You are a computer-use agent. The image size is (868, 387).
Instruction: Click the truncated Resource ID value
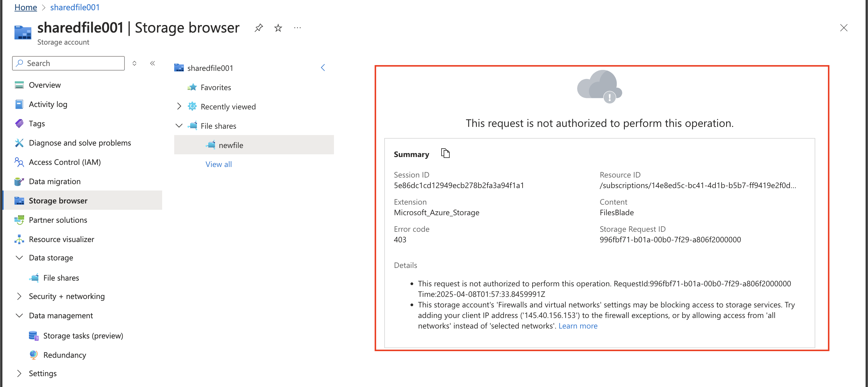click(x=698, y=185)
